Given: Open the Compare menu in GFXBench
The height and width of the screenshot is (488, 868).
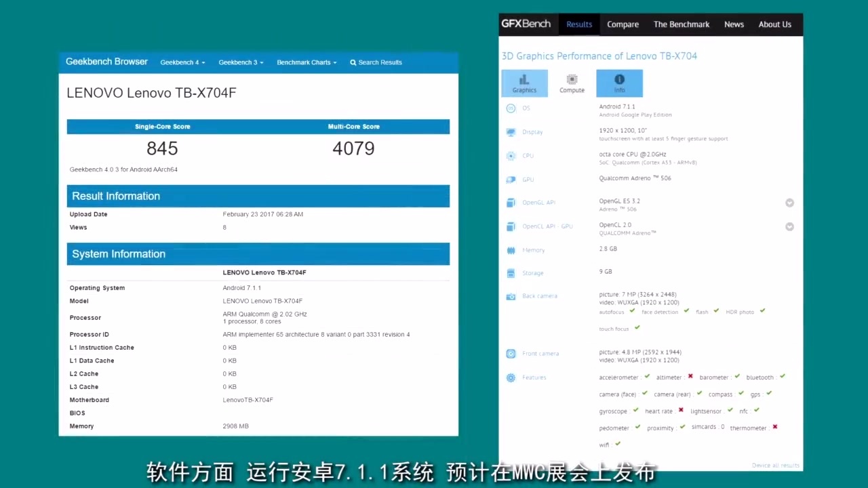Looking at the screenshot, I should coord(623,24).
